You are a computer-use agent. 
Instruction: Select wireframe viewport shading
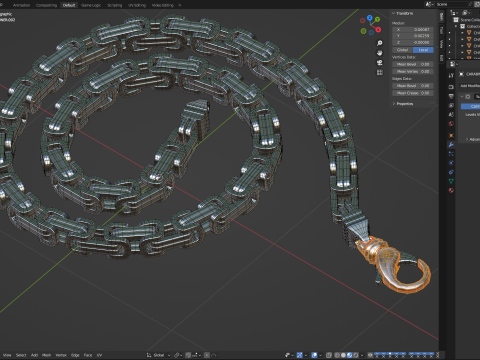pyautogui.click(x=337, y=355)
